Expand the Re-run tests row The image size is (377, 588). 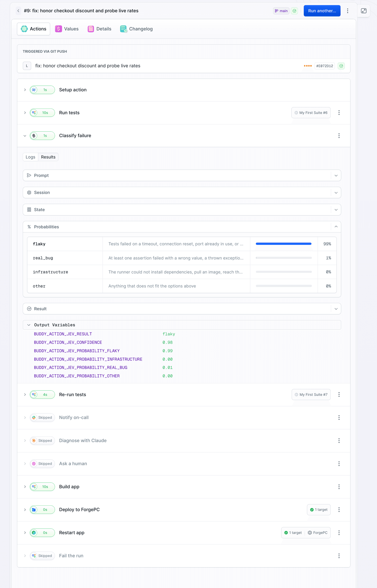[x=25, y=395]
